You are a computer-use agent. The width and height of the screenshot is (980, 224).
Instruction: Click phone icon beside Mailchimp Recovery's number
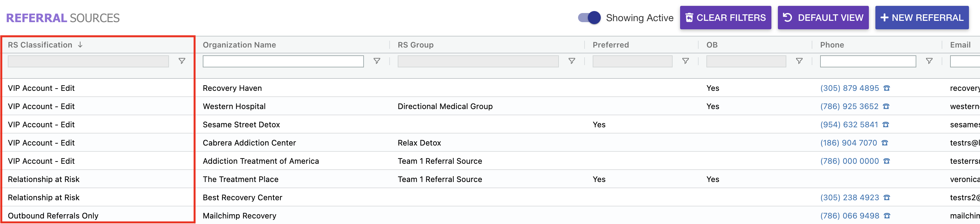[887, 216]
